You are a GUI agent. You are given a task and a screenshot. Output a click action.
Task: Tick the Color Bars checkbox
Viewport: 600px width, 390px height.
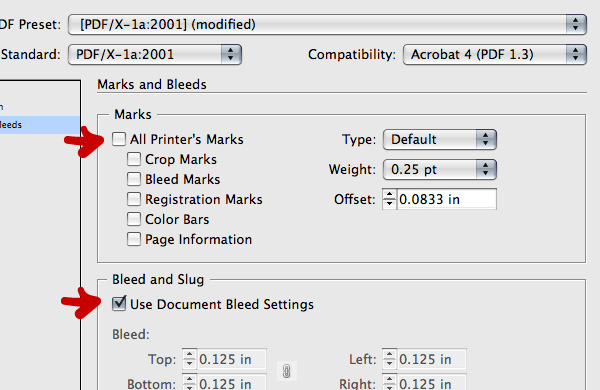click(x=134, y=219)
